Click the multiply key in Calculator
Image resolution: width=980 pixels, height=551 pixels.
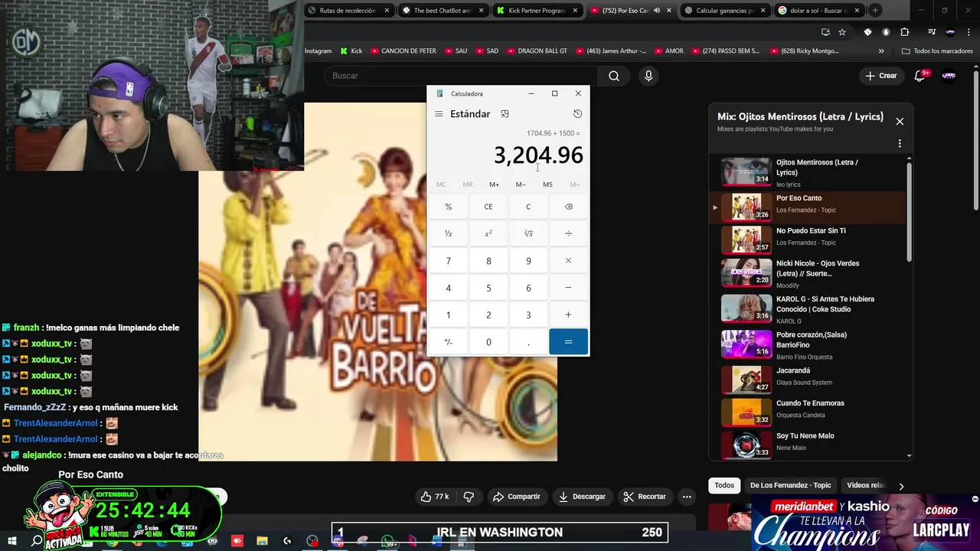click(568, 261)
